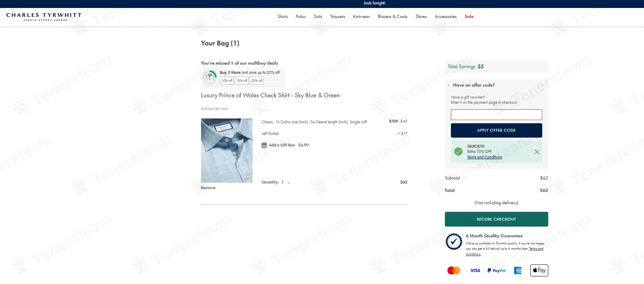Open the Sale menu
Screen dimensions: 644x284
(x=469, y=16)
